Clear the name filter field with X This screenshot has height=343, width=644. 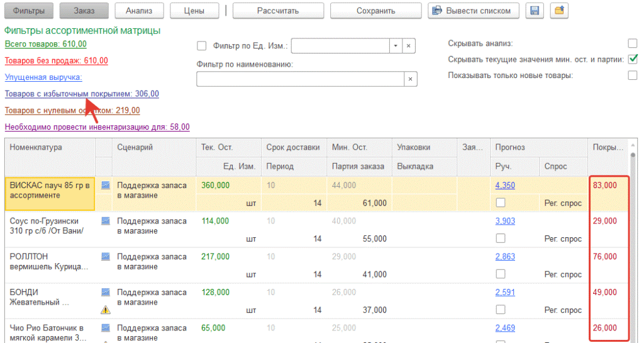point(410,79)
